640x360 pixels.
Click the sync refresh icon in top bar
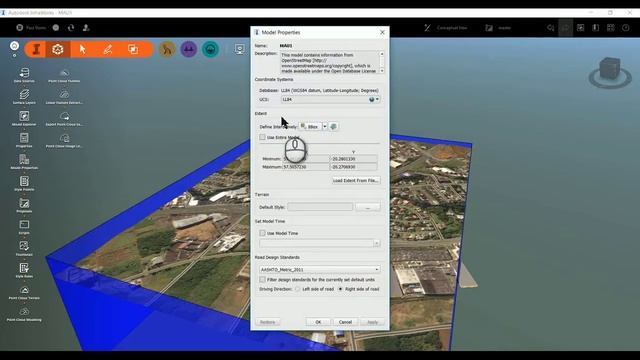coord(71,28)
